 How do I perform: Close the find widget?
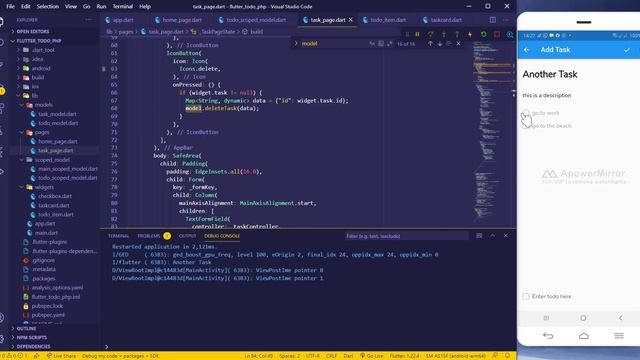click(x=458, y=44)
